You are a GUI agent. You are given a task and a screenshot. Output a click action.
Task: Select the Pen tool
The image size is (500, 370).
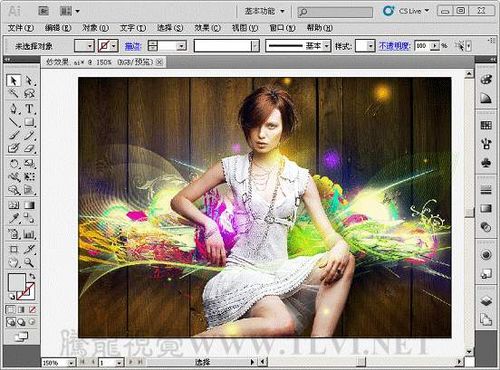[x=14, y=109]
